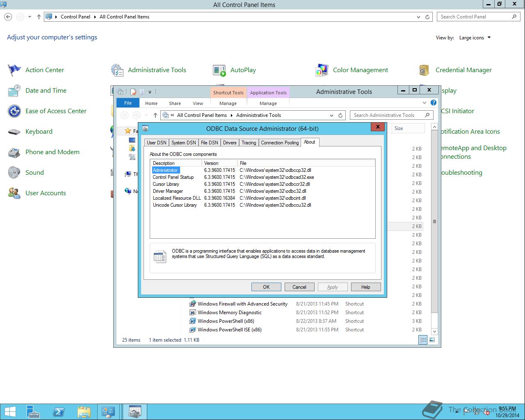The width and height of the screenshot is (525, 420).
Task: Open Manage tab under Shortcut Tools
Action: (228, 103)
